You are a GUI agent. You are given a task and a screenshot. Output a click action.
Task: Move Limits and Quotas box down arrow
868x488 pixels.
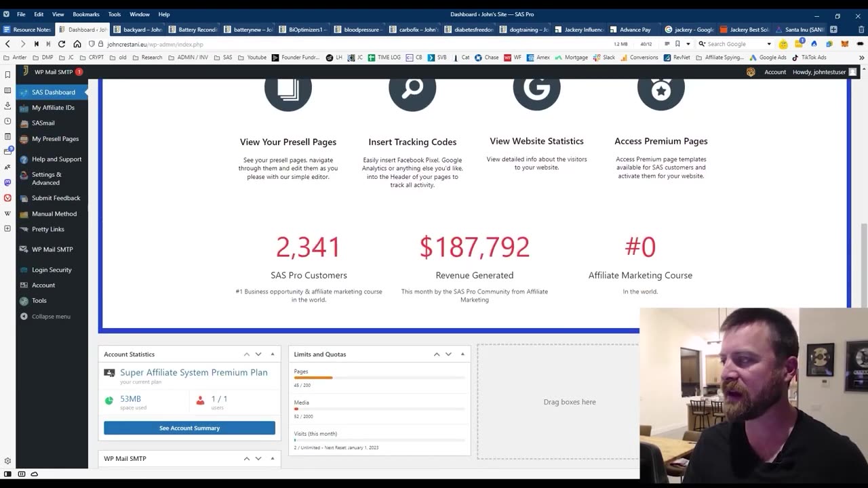[x=448, y=354]
